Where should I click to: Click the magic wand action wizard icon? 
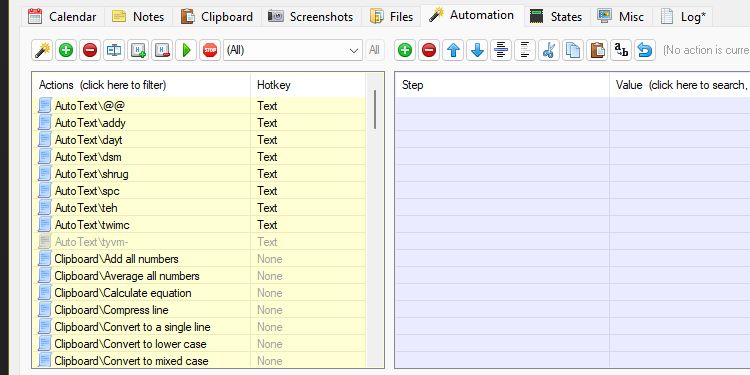(42, 50)
